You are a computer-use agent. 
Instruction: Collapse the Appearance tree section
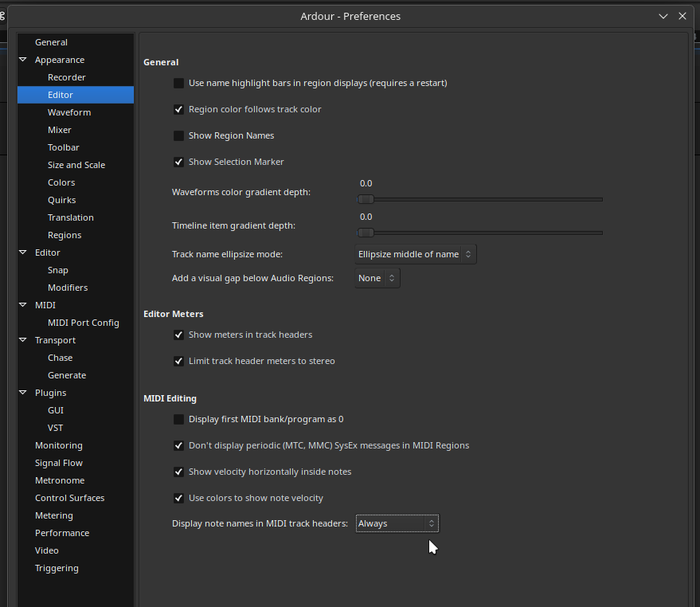23,60
